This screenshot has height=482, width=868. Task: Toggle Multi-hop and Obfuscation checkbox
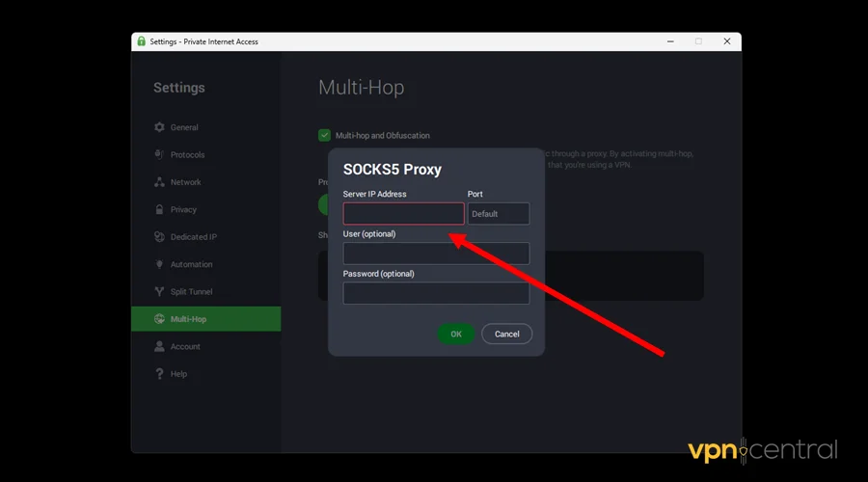[x=324, y=135]
